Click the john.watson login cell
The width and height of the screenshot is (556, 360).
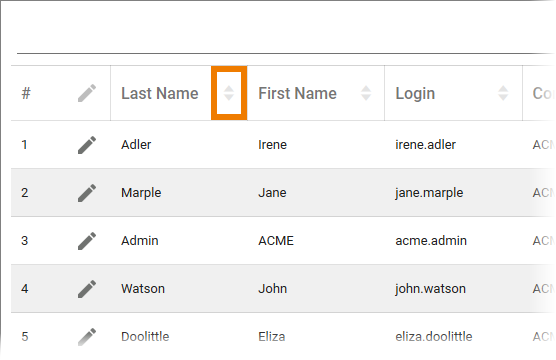tap(430, 289)
